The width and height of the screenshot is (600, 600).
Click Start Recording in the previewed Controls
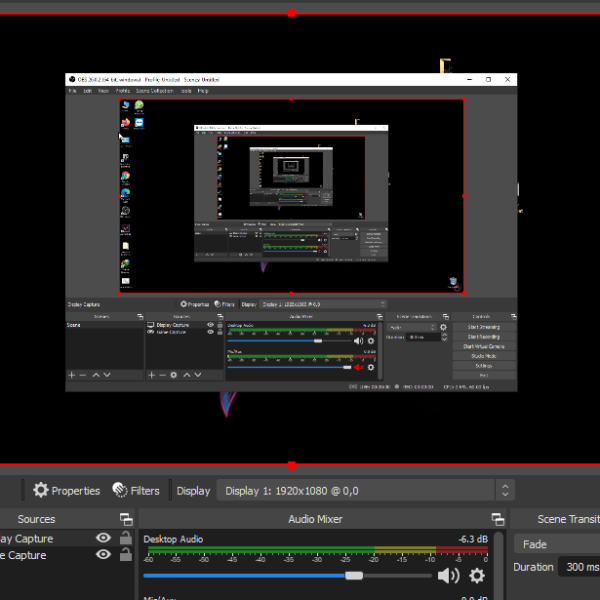click(484, 336)
